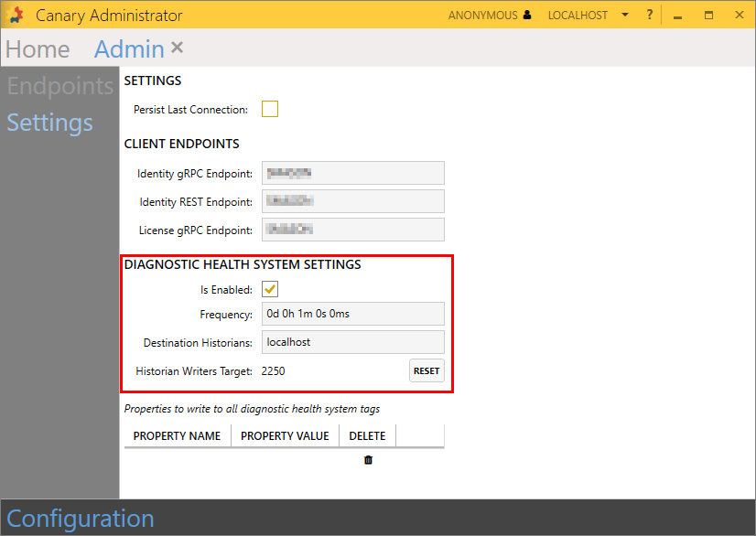Open the Settings sidebar section
This screenshot has height=536, width=756.
(x=49, y=123)
